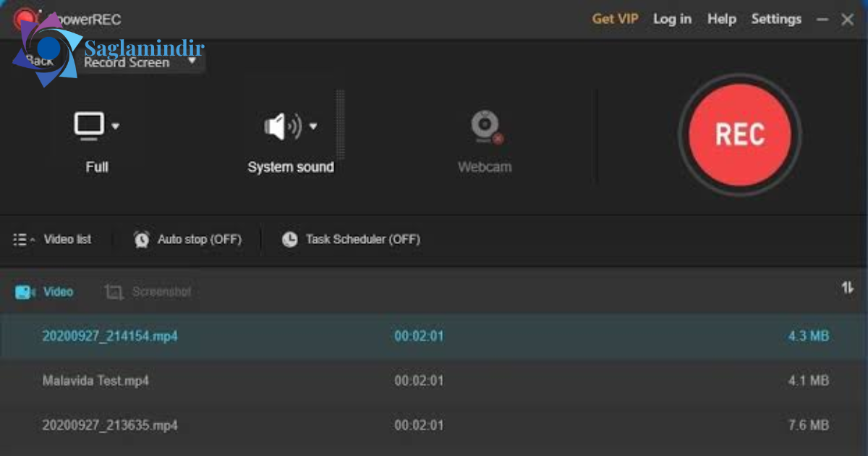Image resolution: width=868 pixels, height=456 pixels.
Task: Click the Auto stop alarm clock icon
Action: tap(142, 240)
